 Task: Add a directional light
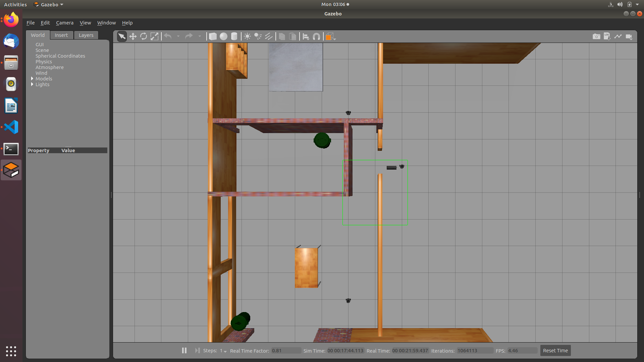coord(269,36)
